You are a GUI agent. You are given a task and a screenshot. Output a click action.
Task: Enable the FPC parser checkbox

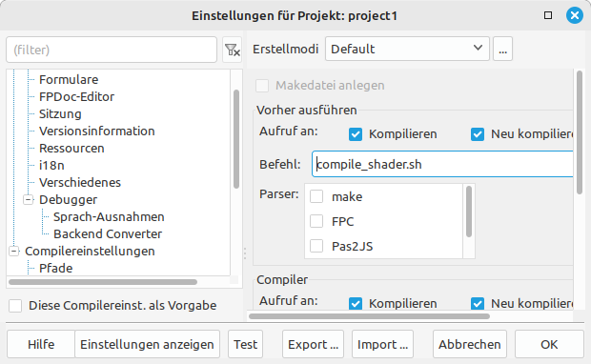316,221
